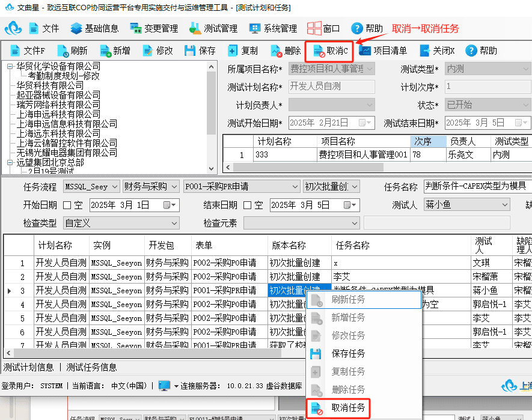Viewport: 532px width, 420px height.
Task: Click the 修改 edit toolbar icon
Action: 148,51
